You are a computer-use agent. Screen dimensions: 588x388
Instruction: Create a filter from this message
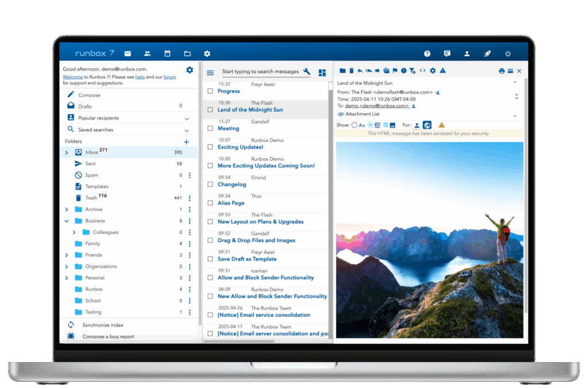(x=412, y=71)
